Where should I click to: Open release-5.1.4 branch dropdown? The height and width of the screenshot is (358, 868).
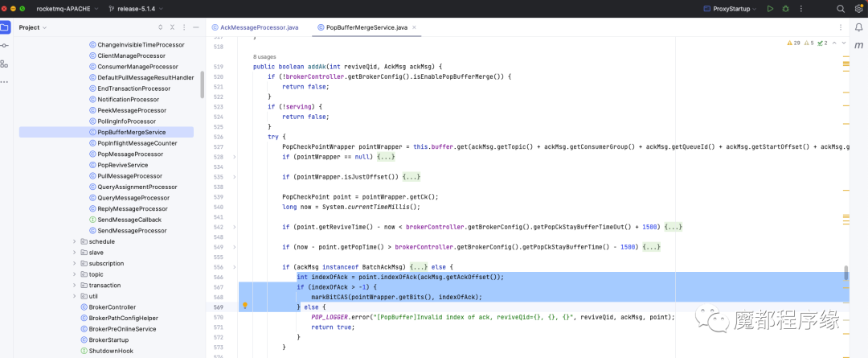(135, 9)
